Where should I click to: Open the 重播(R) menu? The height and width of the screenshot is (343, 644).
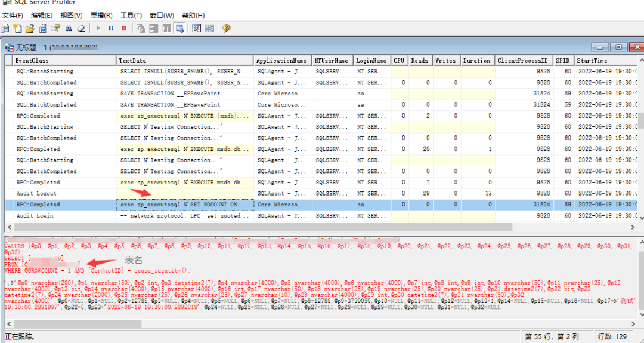click(x=101, y=15)
